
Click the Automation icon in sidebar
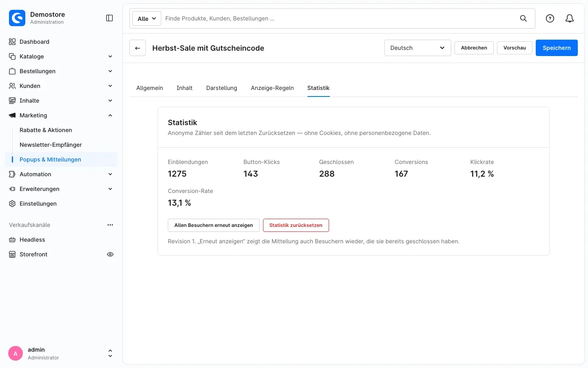[12, 174]
